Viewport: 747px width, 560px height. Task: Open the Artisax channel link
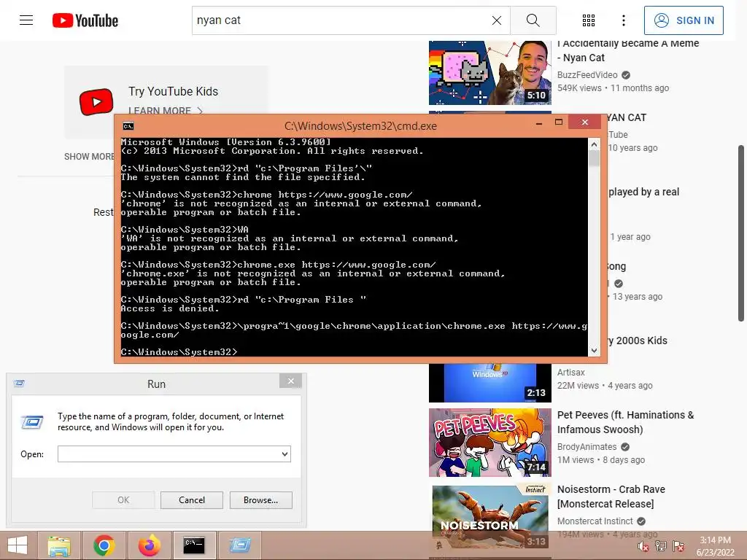[x=570, y=373]
